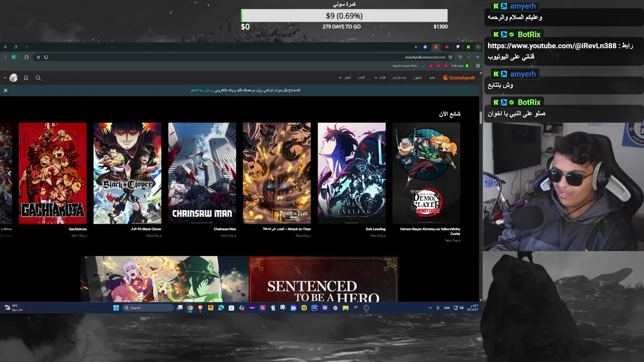Click the 'Solo Leveling' title text
This screenshot has width=644, height=362.
click(375, 229)
